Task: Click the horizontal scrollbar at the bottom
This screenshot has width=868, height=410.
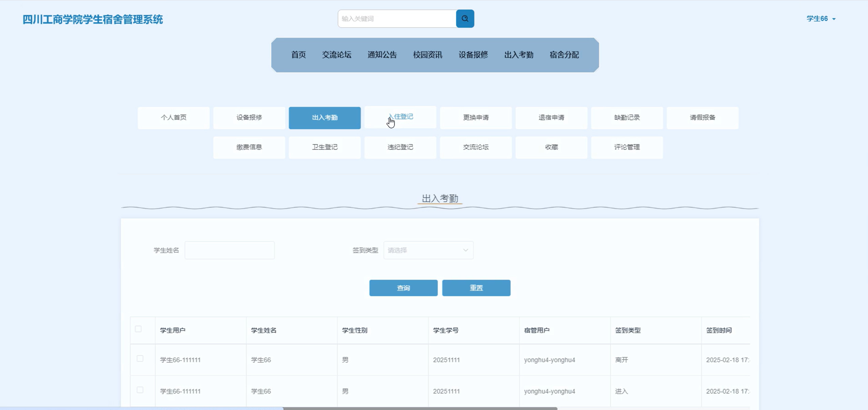Action: click(x=420, y=408)
